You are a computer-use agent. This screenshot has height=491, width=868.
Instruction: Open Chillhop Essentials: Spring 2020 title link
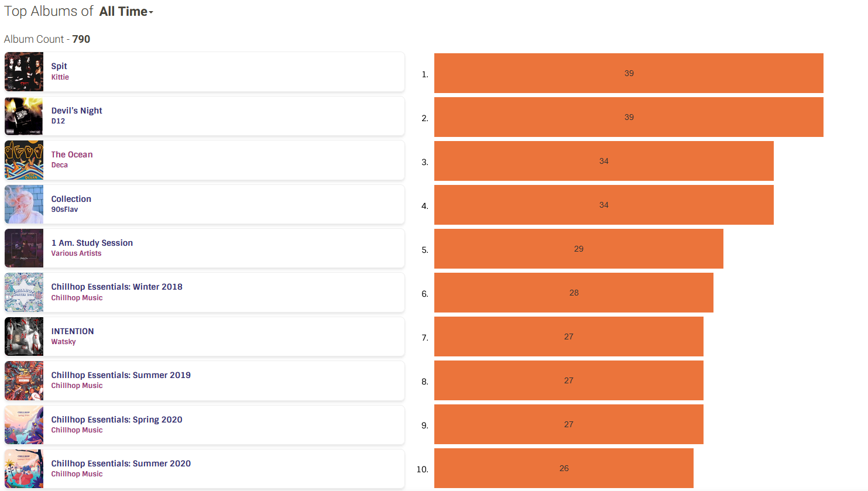click(116, 420)
